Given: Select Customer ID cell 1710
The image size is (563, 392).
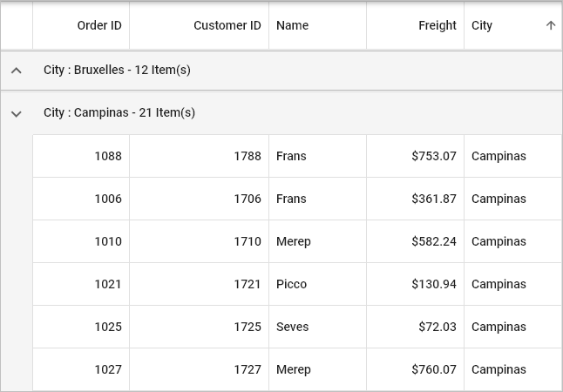Looking at the screenshot, I should (200, 241).
